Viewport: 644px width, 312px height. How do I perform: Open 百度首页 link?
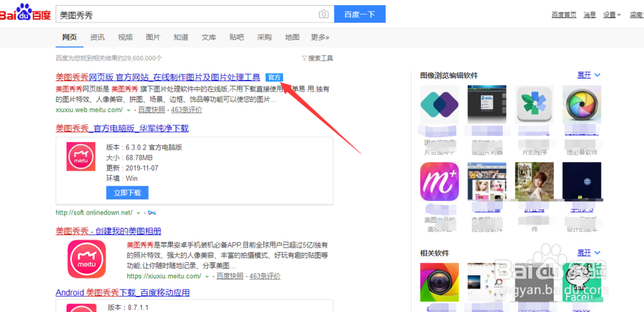564,15
